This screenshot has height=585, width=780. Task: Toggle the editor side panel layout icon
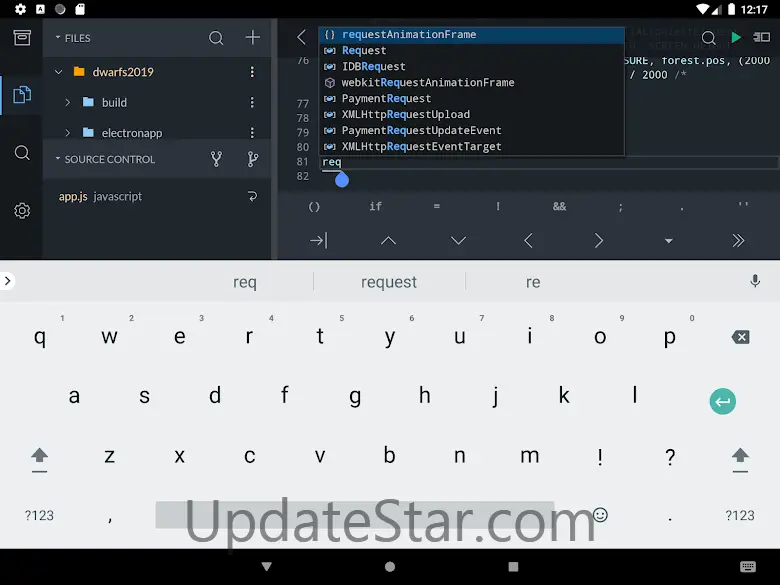tap(762, 37)
